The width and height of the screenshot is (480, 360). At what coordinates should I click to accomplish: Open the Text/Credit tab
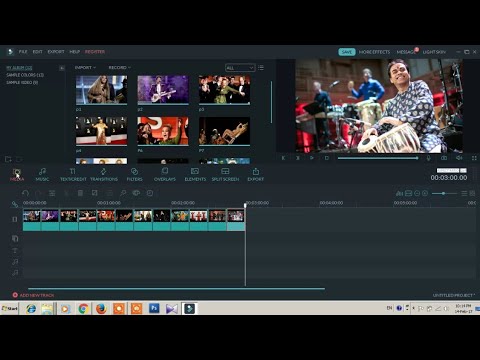pos(73,174)
